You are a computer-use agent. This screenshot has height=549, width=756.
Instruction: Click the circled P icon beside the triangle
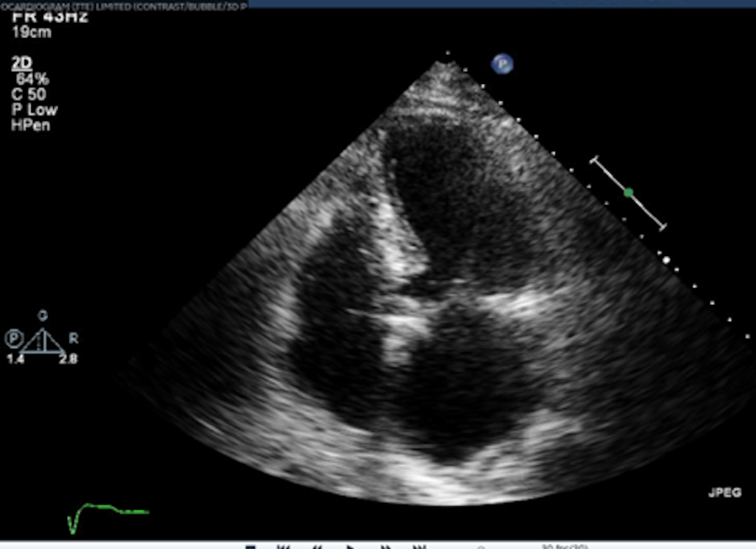(14, 338)
